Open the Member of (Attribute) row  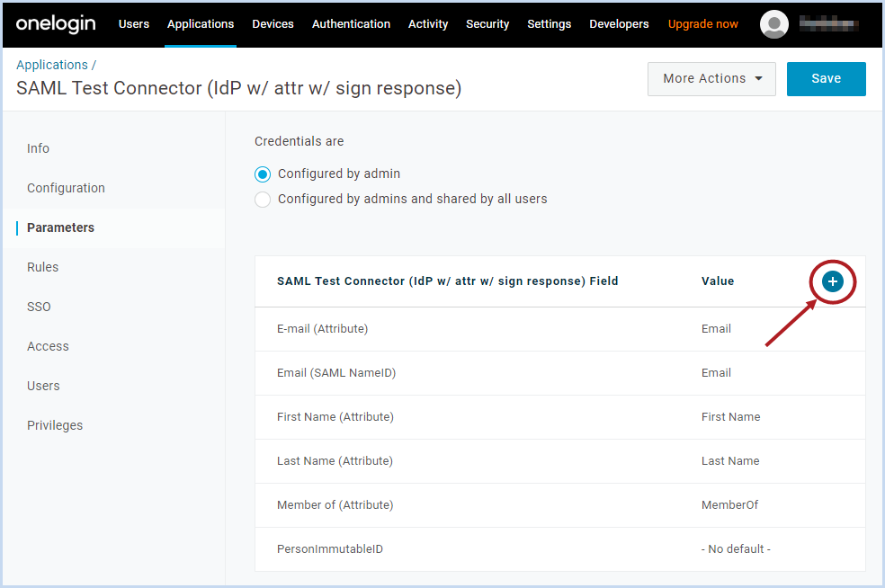pos(560,505)
